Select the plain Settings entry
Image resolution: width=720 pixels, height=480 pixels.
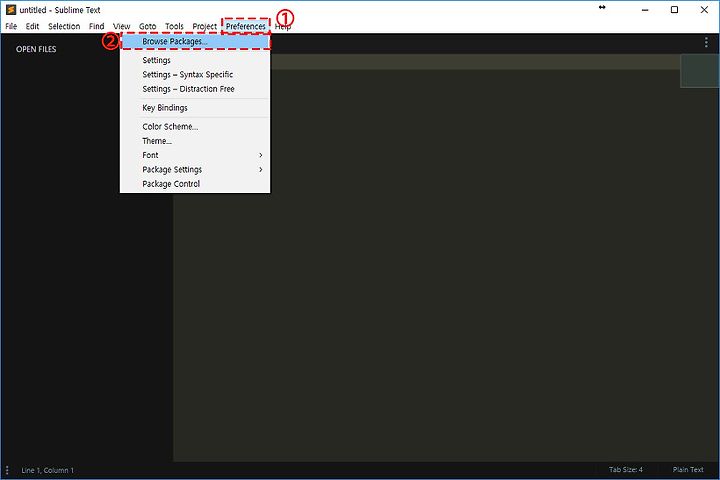195,60
